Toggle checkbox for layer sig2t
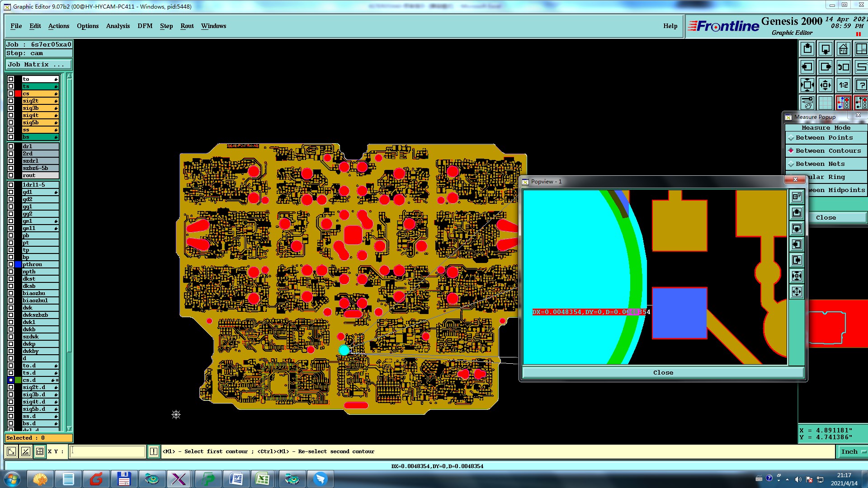 (11, 101)
